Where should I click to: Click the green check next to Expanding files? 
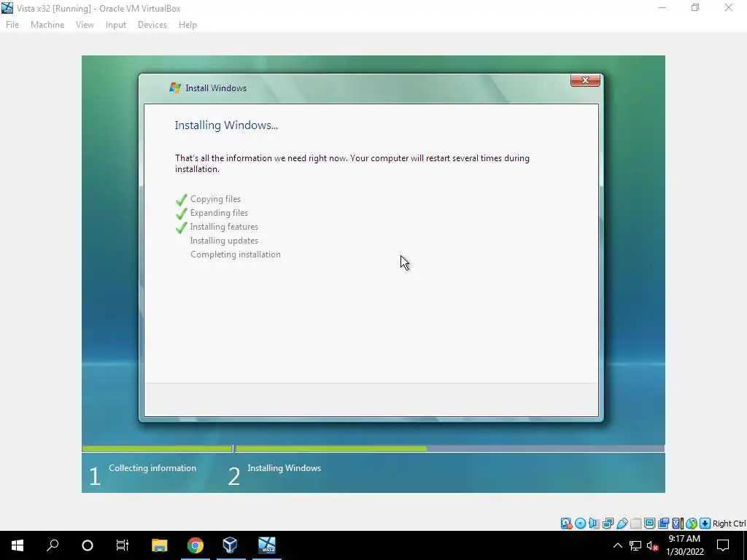click(181, 214)
